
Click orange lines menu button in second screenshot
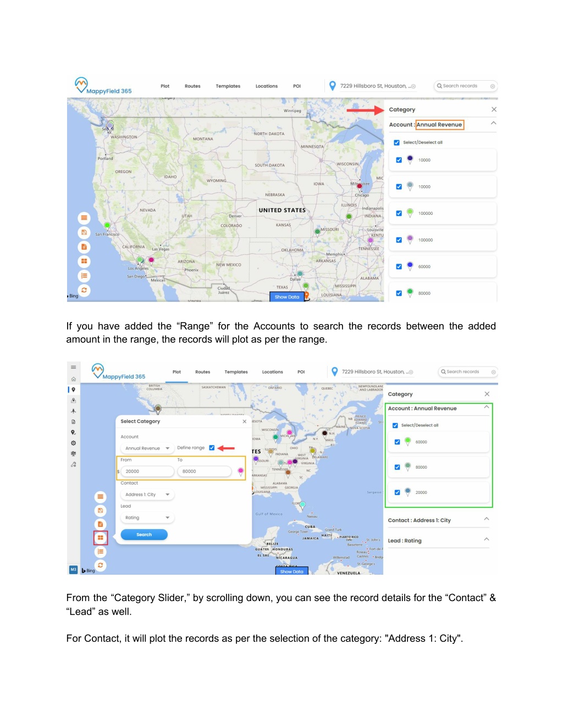tap(100, 497)
